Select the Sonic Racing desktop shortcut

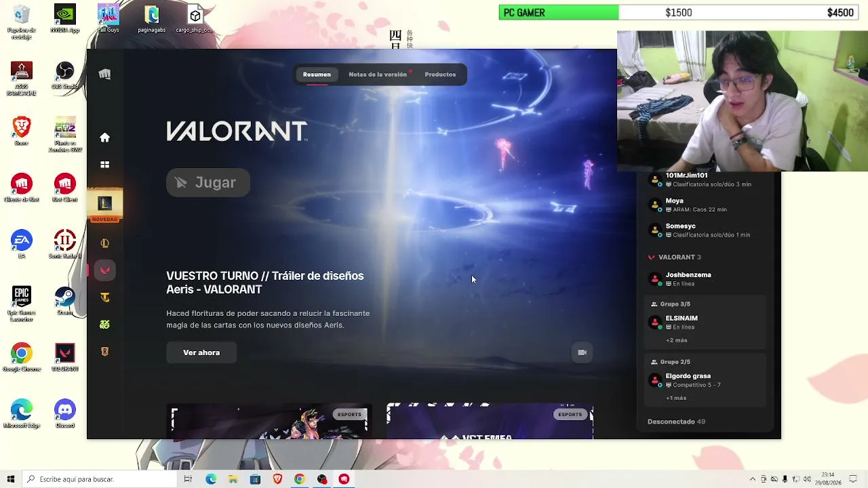coord(64,245)
